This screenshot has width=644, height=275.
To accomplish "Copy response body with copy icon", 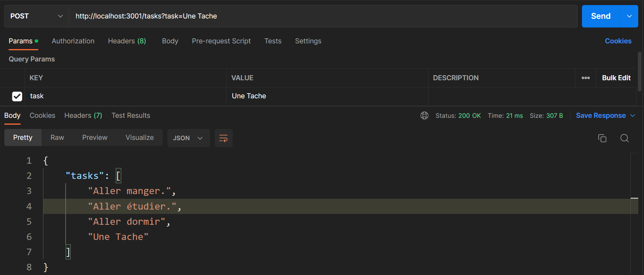I will [602, 138].
